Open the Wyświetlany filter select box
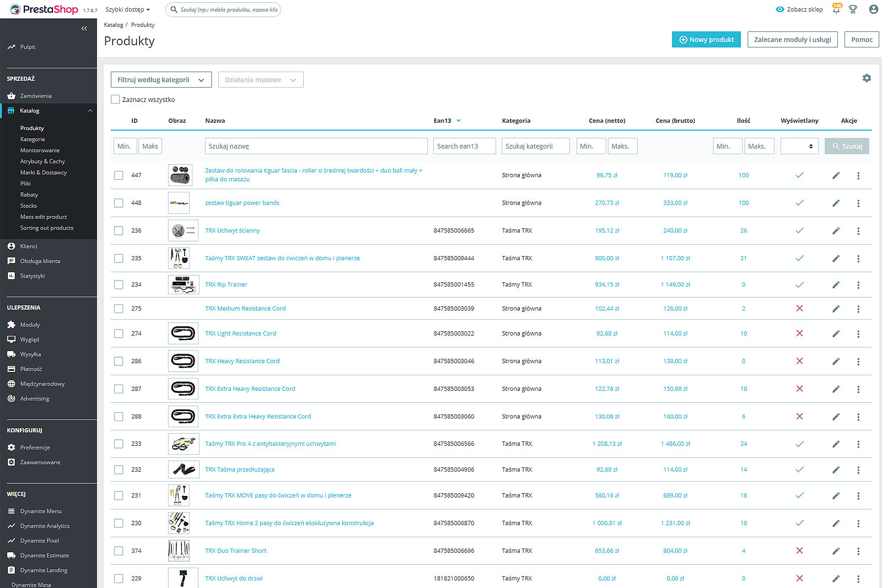 (x=799, y=146)
